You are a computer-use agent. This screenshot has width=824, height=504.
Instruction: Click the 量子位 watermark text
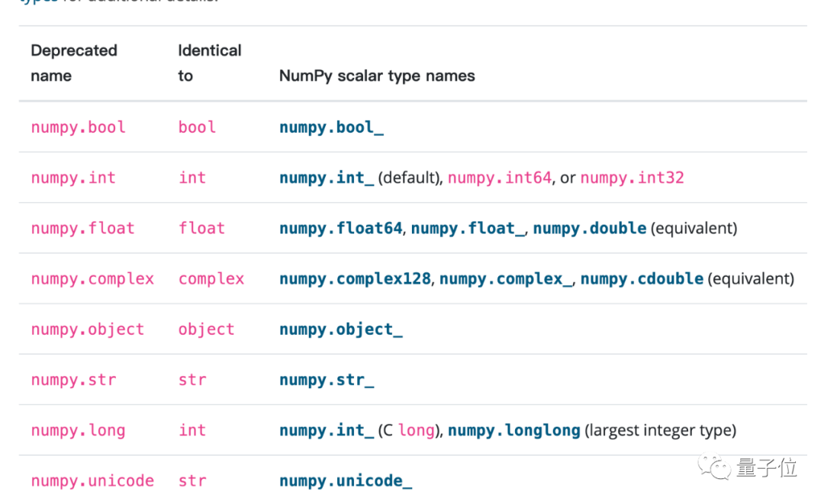pyautogui.click(x=767, y=467)
